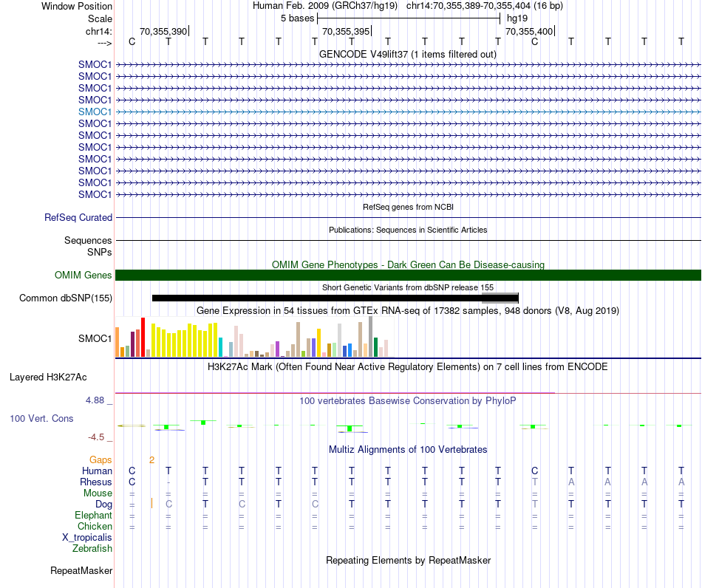Click the OMIM Genes track label
This screenshot has width=702, height=588.
point(84,276)
